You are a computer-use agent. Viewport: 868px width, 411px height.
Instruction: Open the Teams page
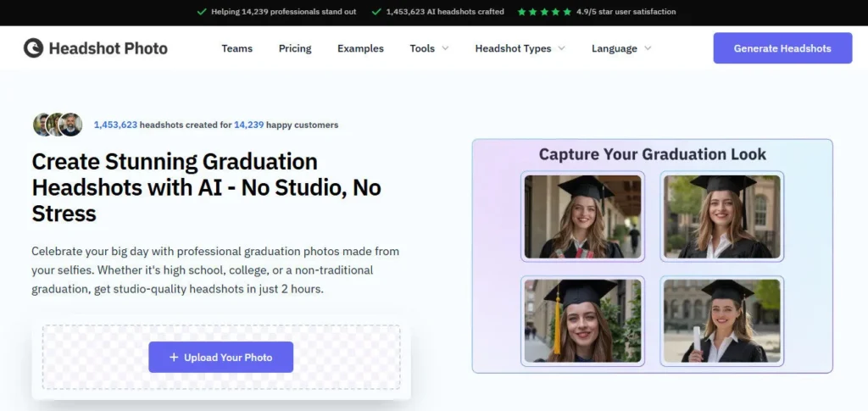(x=237, y=48)
